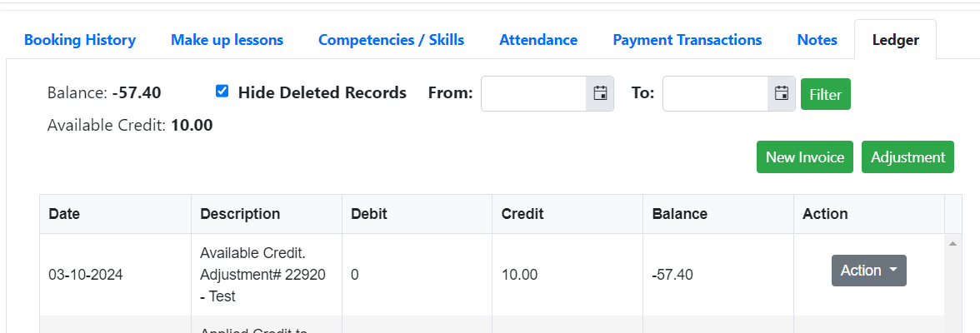This screenshot has height=333, width=980.
Task: Click the scrollbar up arrow in ledger table
Action: coord(953,244)
